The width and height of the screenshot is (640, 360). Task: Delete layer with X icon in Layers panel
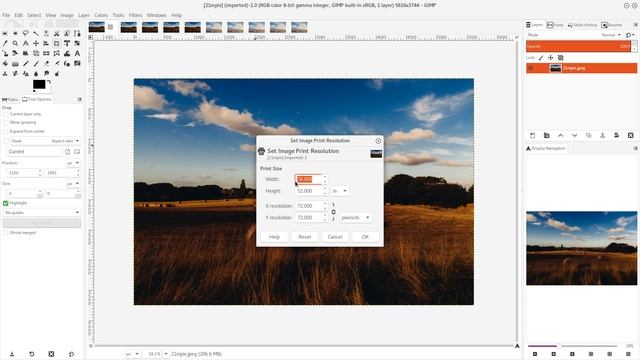point(631,136)
